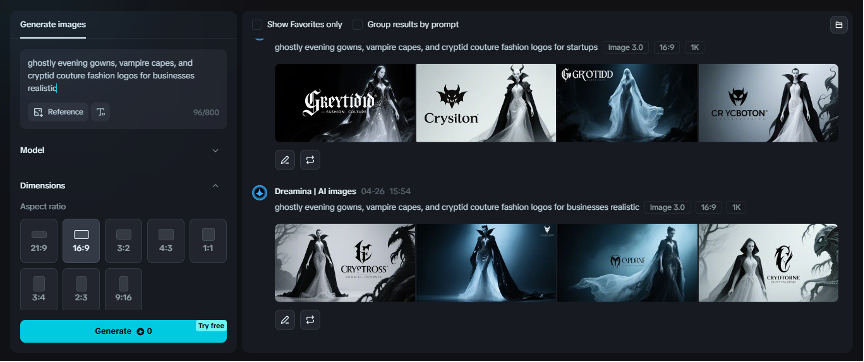Viewport: 864px width, 362px height.
Task: Open the Mophine logo thumbnail
Action: 627,263
